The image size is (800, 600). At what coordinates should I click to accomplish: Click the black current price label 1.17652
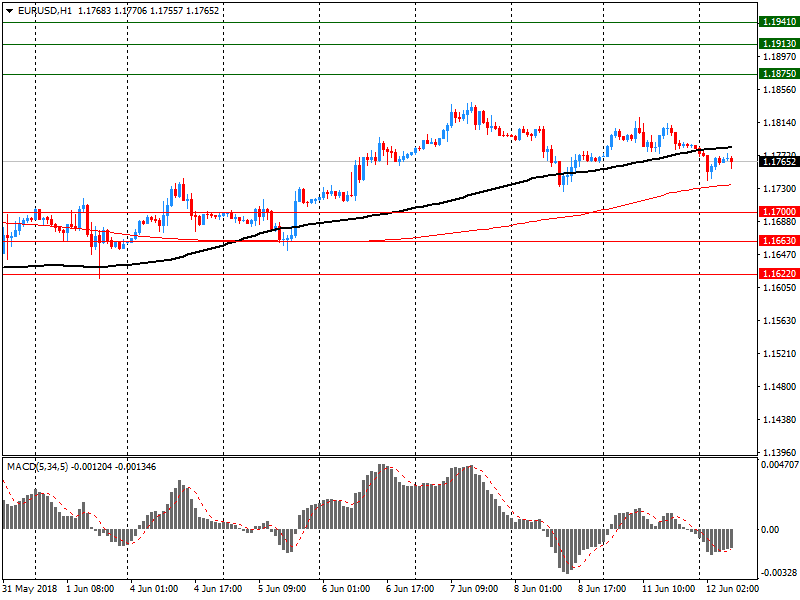[778, 161]
